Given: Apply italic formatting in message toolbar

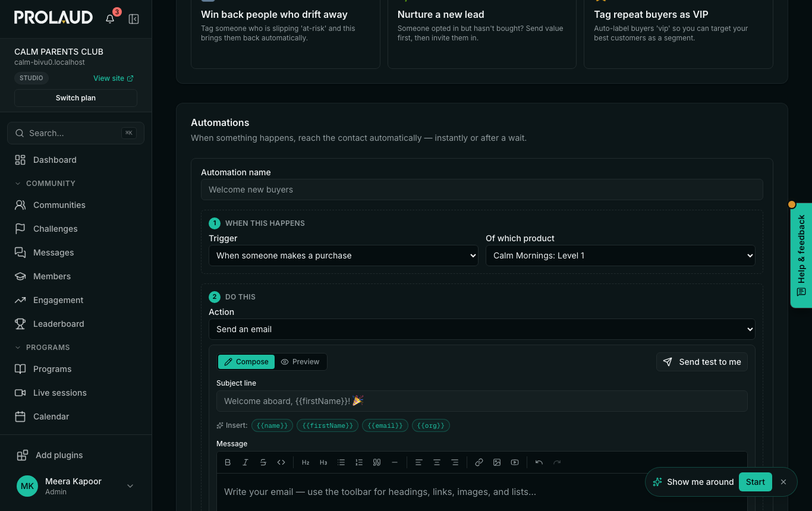Looking at the screenshot, I should pyautogui.click(x=246, y=462).
